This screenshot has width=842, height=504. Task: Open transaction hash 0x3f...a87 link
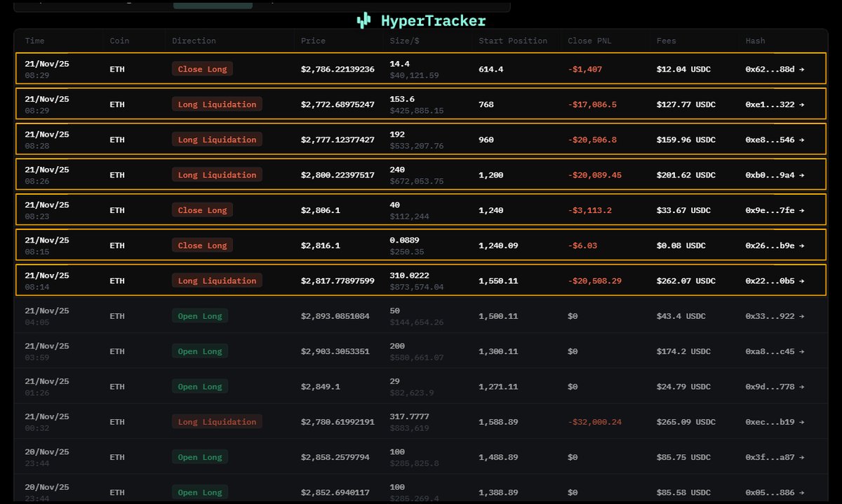pyautogui.click(x=775, y=457)
